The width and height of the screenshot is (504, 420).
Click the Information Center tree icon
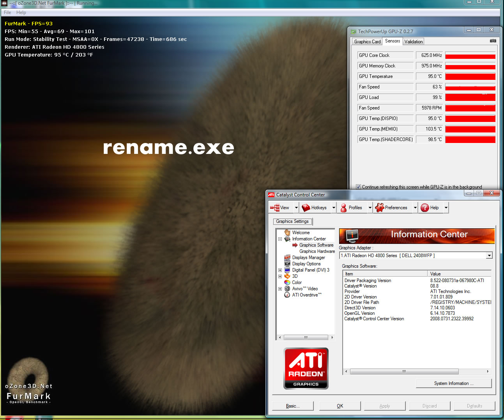(287, 239)
